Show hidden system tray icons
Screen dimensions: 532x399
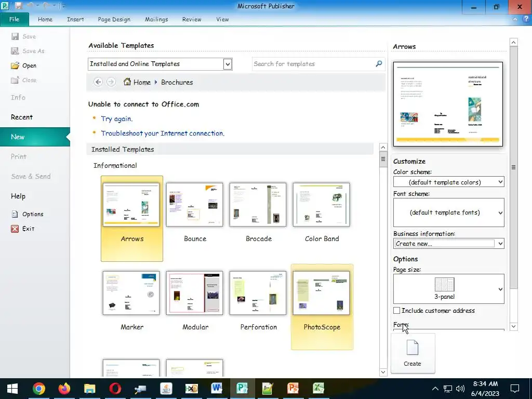point(435,389)
